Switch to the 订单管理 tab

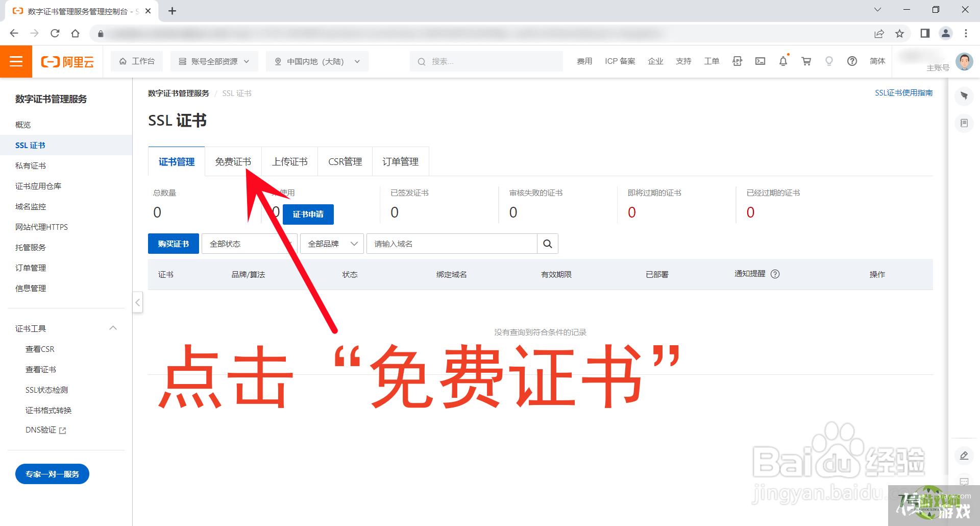pos(401,161)
